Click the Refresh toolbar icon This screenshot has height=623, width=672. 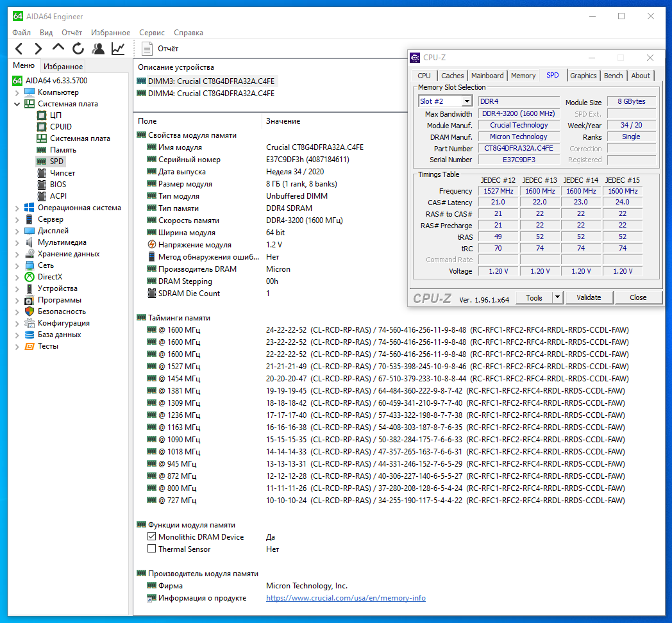click(x=78, y=48)
